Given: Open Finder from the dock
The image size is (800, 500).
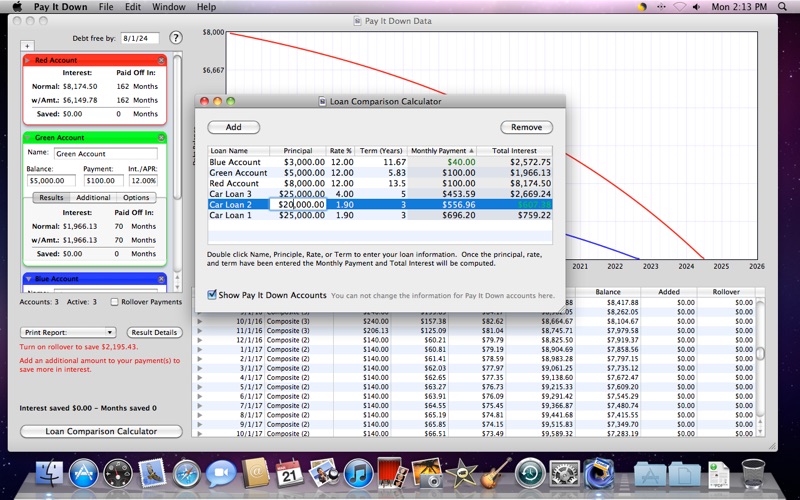Looking at the screenshot, I should click(49, 473).
